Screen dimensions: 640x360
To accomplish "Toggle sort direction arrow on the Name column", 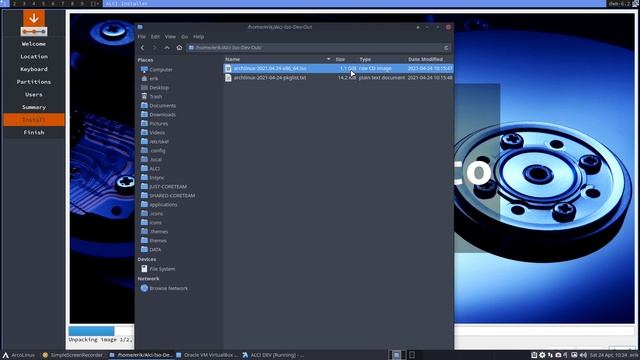I will pyautogui.click(x=328, y=59).
